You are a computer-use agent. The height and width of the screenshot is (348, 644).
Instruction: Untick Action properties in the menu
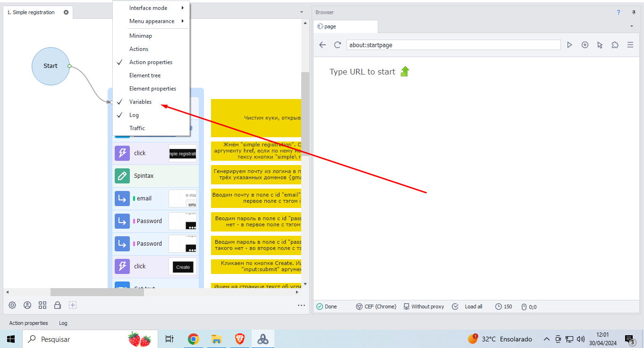click(x=151, y=62)
